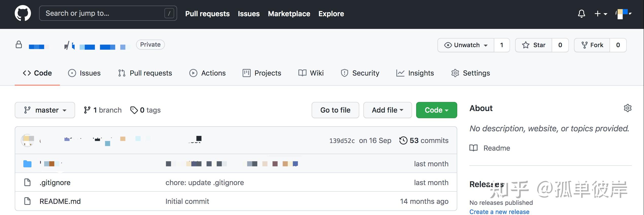The image size is (644, 215).
Task: Star this repository
Action: coord(534,45)
